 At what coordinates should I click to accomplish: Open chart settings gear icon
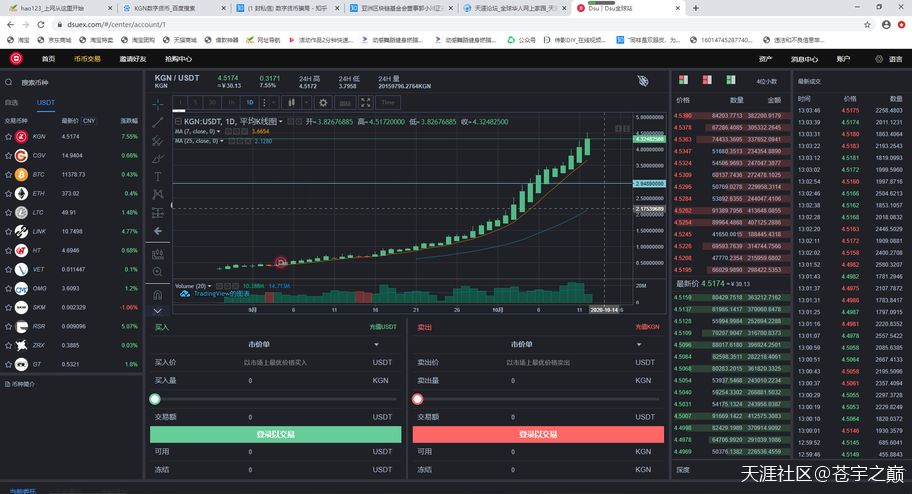coord(323,102)
